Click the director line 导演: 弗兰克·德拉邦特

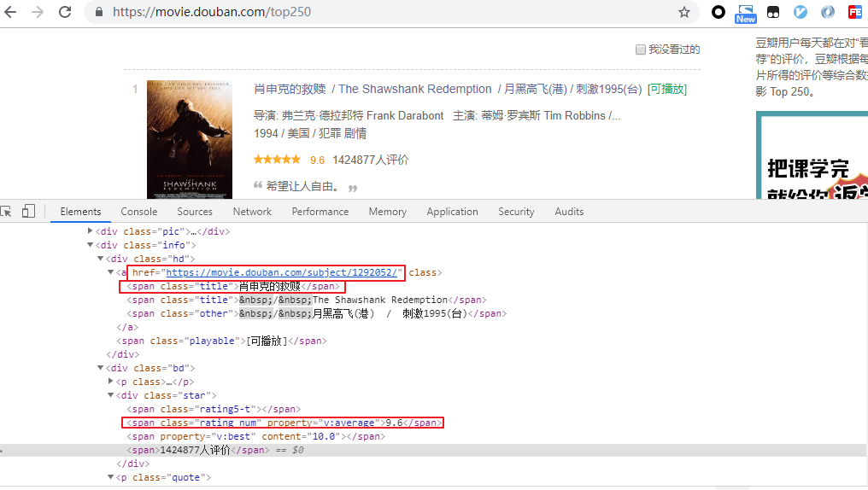tap(349, 115)
